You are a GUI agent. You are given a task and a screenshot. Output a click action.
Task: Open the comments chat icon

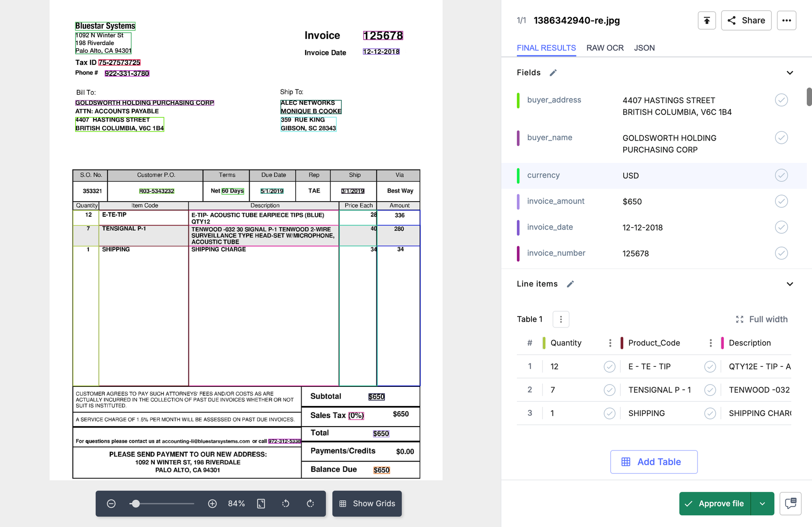click(x=790, y=504)
